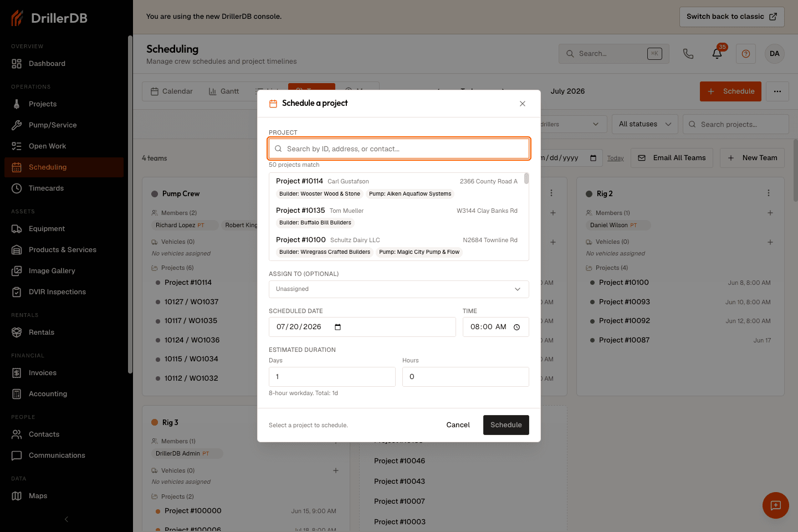The image size is (798, 532).
Task: Open the Assign To Unassigned dropdown
Action: [399, 289]
